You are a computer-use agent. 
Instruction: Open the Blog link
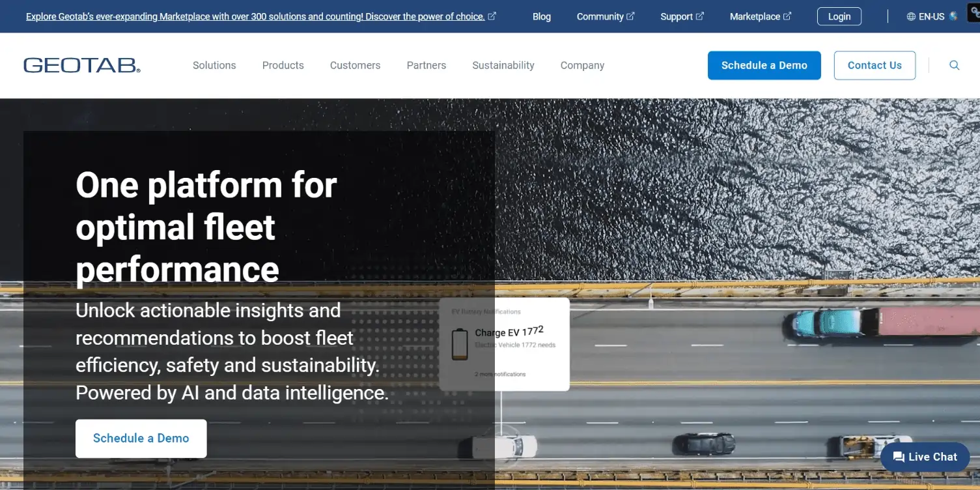point(542,17)
